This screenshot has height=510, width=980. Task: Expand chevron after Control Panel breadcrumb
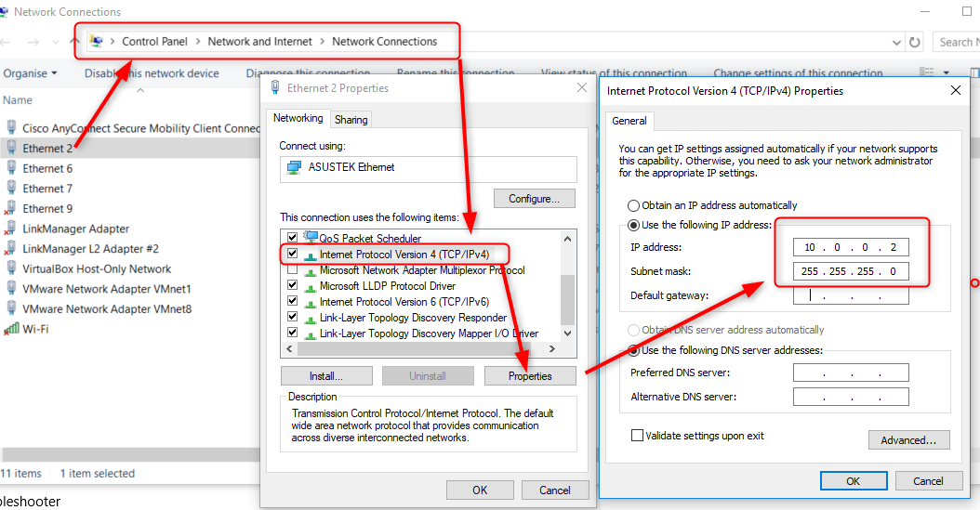(197, 41)
